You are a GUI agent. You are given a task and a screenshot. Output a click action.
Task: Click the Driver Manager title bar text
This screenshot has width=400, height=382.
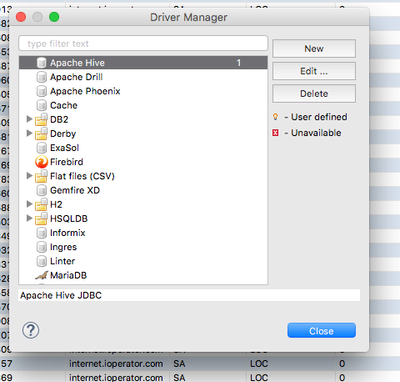[189, 17]
